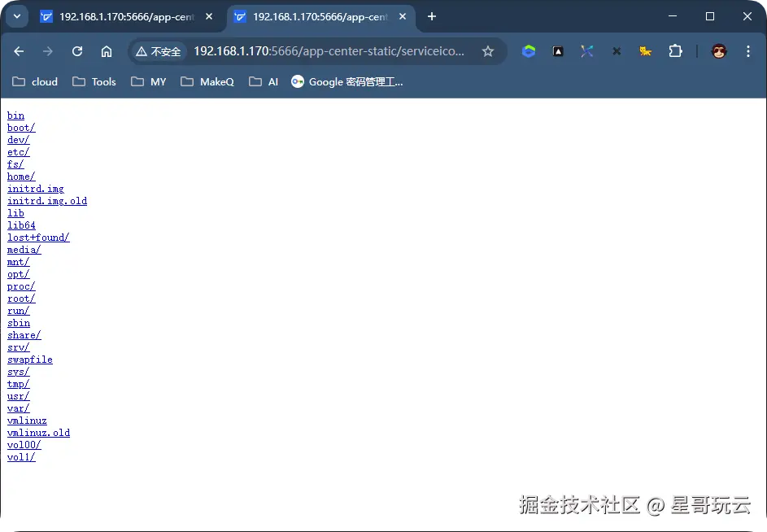Open the browser home page
Image resolution: width=767 pixels, height=532 pixels.
coord(107,51)
